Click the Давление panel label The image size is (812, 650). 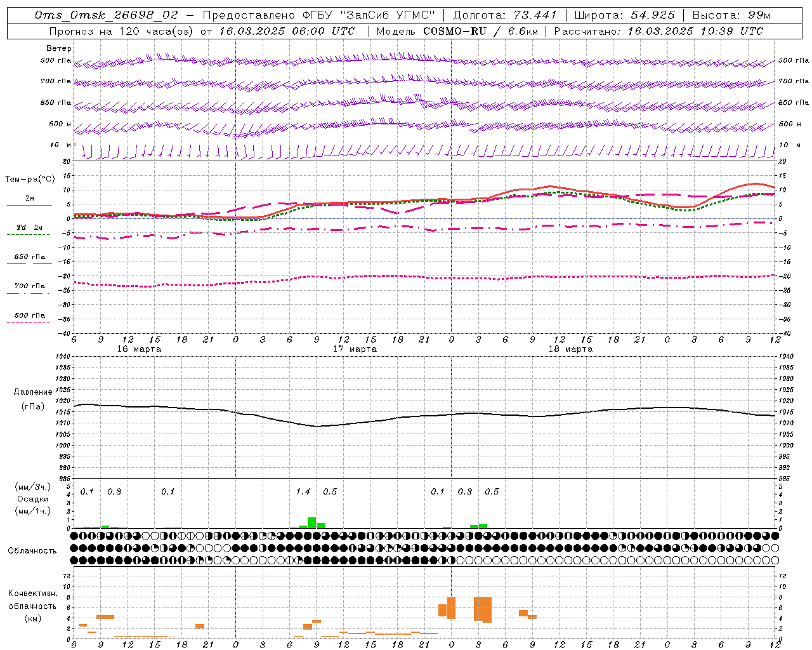tap(33, 392)
